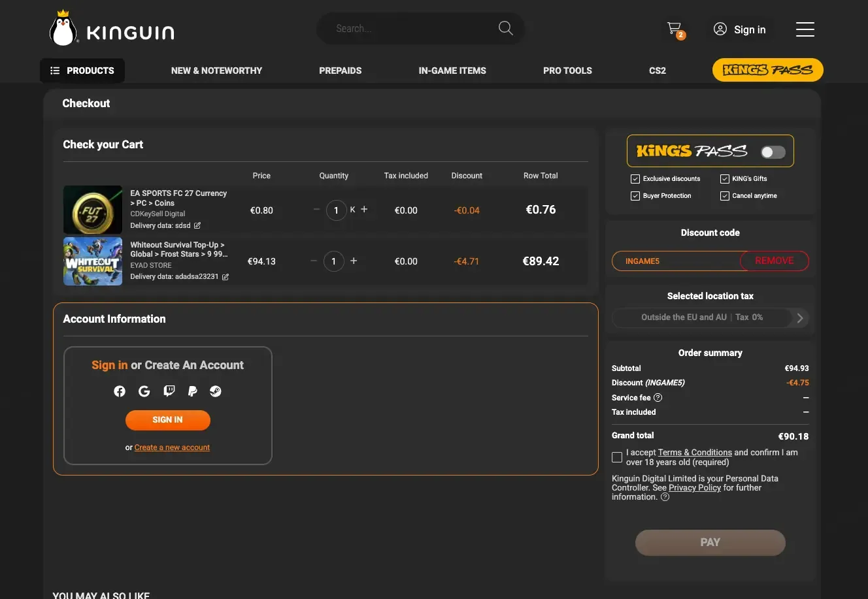The image size is (868, 599).
Task: Increase quantity of Whiteout Survival Top-Up
Action: (354, 261)
